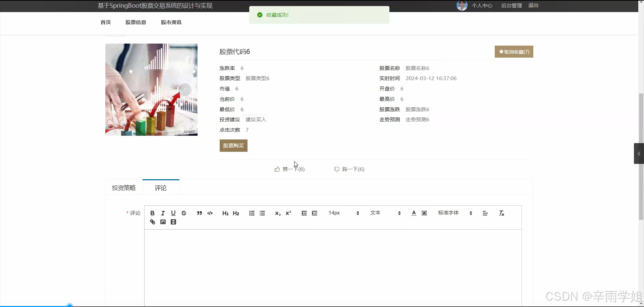This screenshot has height=307, width=644.
Task: Toggle underline formatting in the editor
Action: (173, 213)
